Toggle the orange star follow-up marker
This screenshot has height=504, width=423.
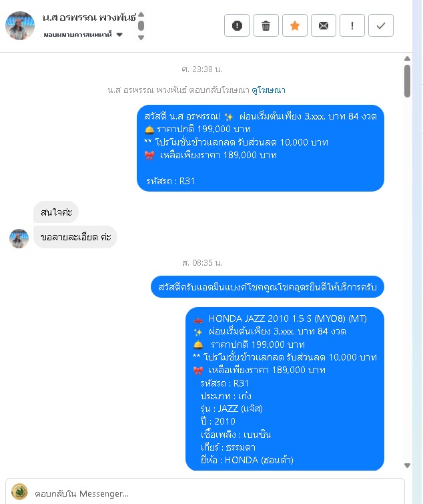pos(294,25)
